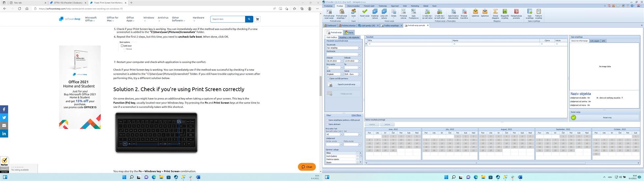
Task: Click the Search item input field
Action: tap(228, 19)
